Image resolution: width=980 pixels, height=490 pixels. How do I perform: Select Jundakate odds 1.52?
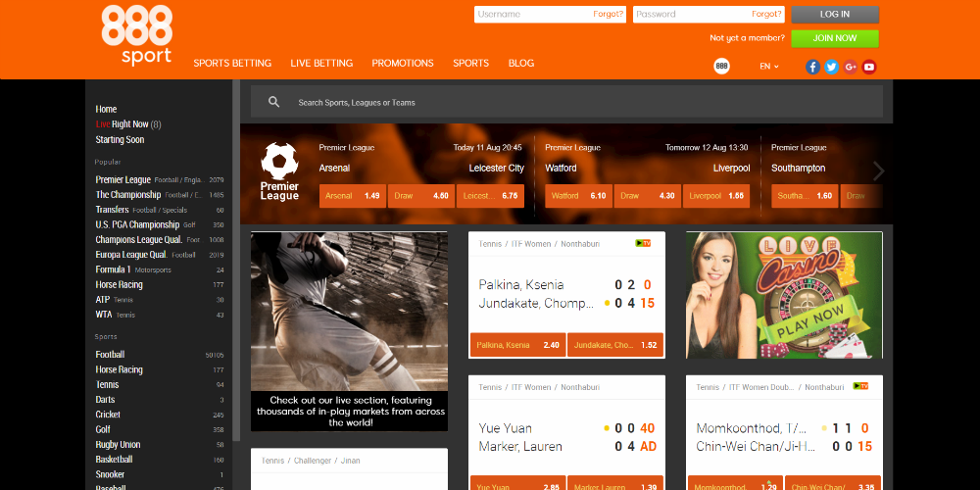[615, 344]
